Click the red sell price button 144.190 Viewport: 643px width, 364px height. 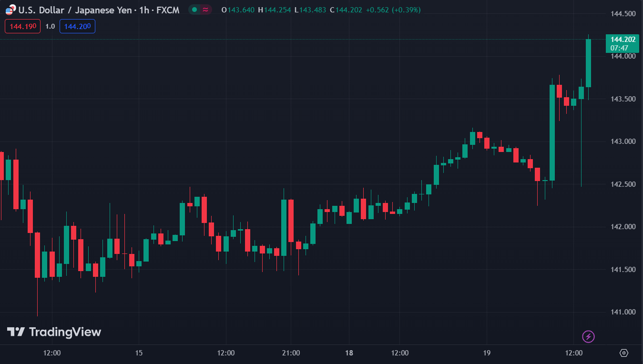(23, 27)
